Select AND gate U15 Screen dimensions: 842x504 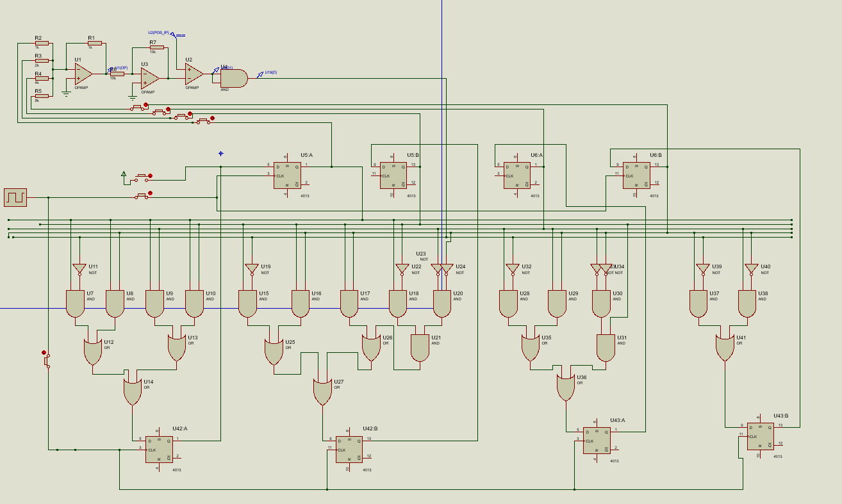point(247,304)
